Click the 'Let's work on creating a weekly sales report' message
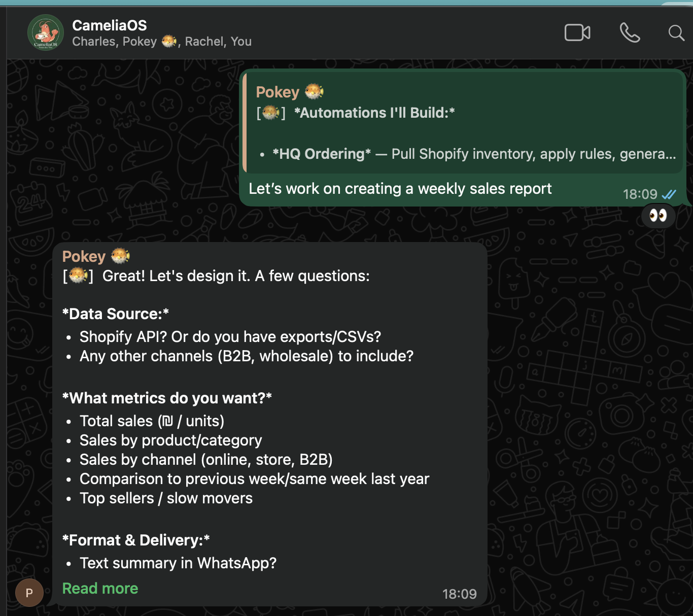The width and height of the screenshot is (693, 616). pos(400,189)
